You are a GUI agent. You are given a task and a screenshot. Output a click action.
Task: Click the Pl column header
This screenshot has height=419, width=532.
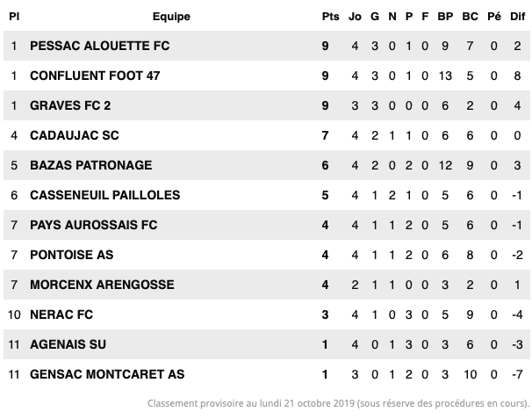click(x=14, y=17)
